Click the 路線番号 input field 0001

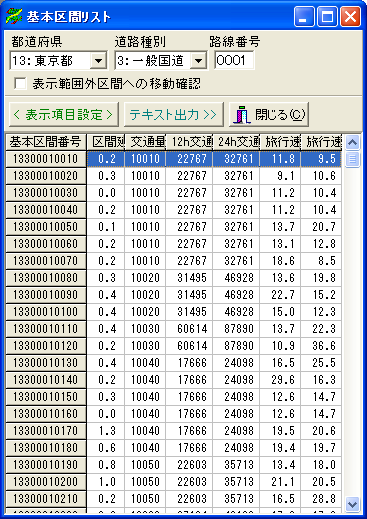[x=234, y=60]
